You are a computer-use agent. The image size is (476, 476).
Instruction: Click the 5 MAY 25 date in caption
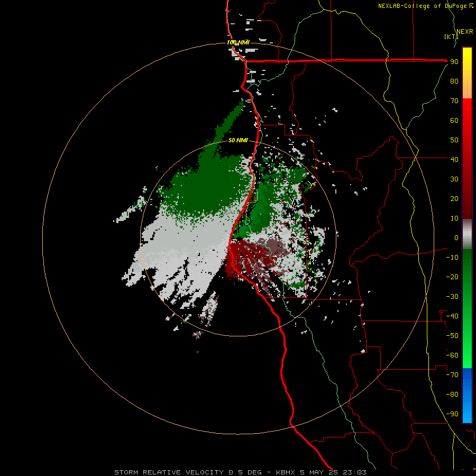point(319,472)
